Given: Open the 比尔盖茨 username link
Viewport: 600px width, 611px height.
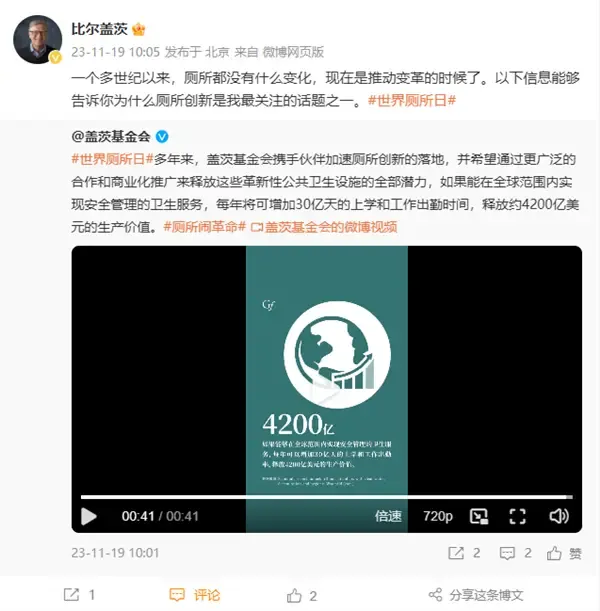Looking at the screenshot, I should point(99,29).
